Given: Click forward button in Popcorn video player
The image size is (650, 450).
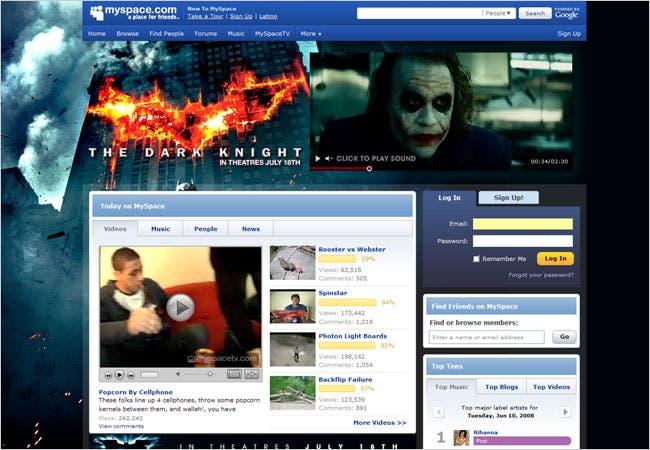Looking at the screenshot, I should tap(131, 375).
